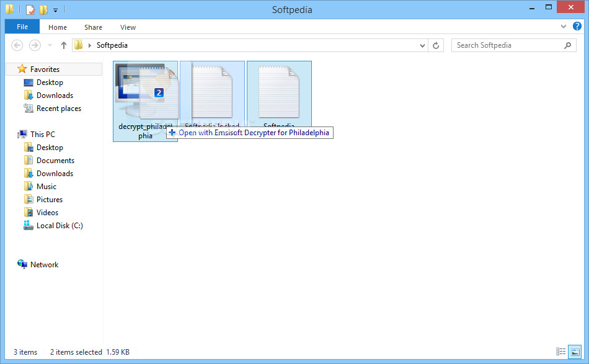Click the folder icon in the address bar
The width and height of the screenshot is (589, 364).
(x=79, y=45)
